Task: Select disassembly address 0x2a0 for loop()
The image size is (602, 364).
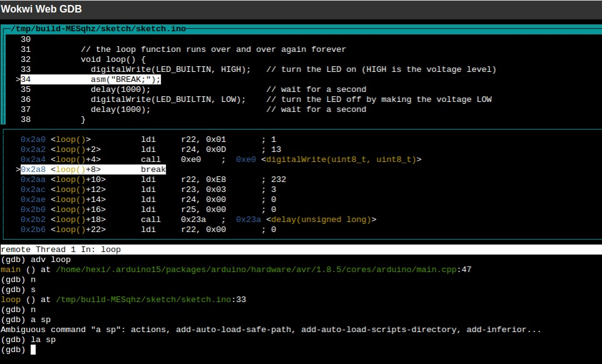Action: point(30,139)
